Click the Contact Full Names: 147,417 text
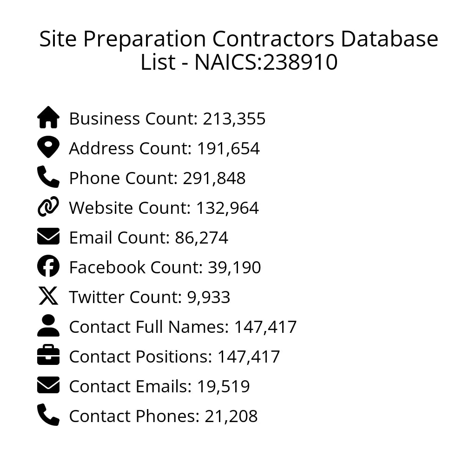Image resolution: width=476 pixels, height=476 pixels. point(183,327)
